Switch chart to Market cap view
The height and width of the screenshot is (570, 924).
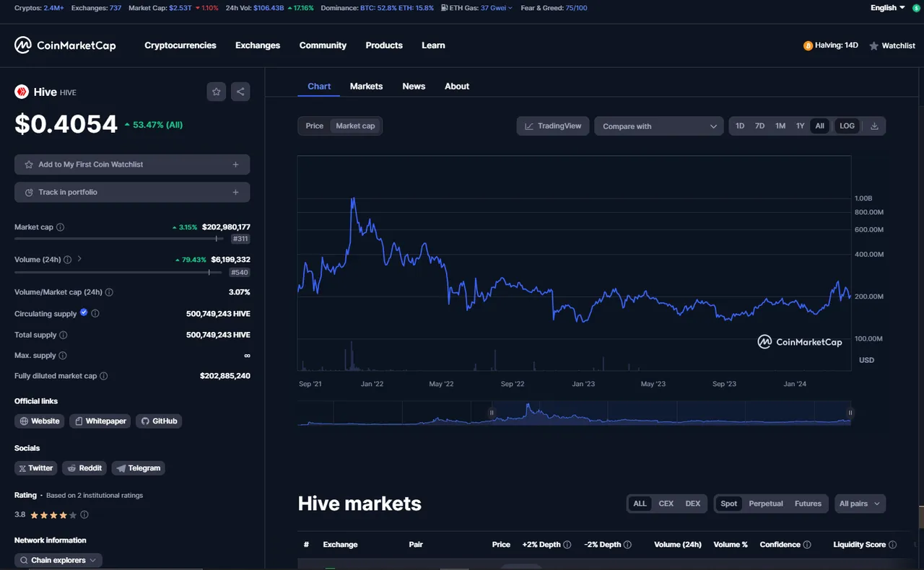pyautogui.click(x=355, y=126)
